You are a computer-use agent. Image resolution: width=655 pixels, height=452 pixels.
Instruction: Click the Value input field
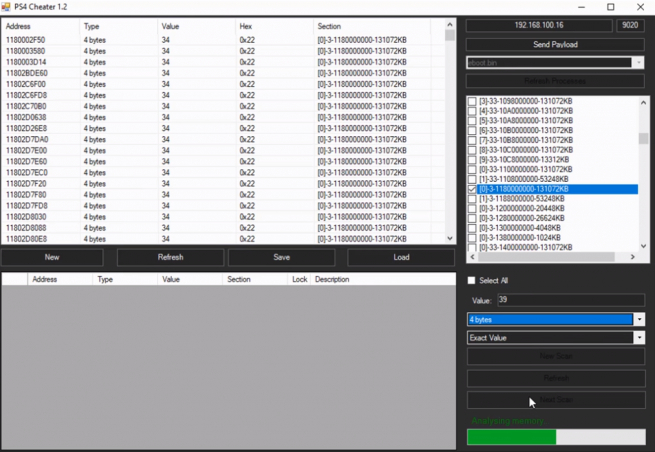(570, 299)
